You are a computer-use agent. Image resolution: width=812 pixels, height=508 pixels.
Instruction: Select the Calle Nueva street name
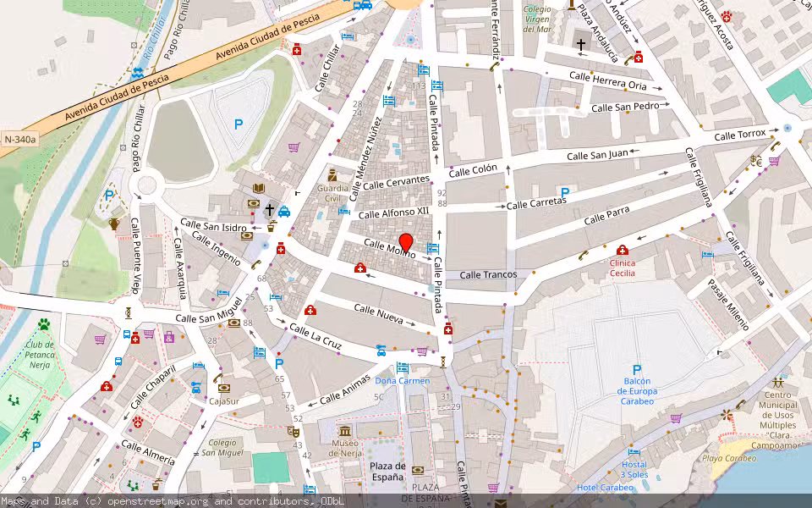[379, 314]
